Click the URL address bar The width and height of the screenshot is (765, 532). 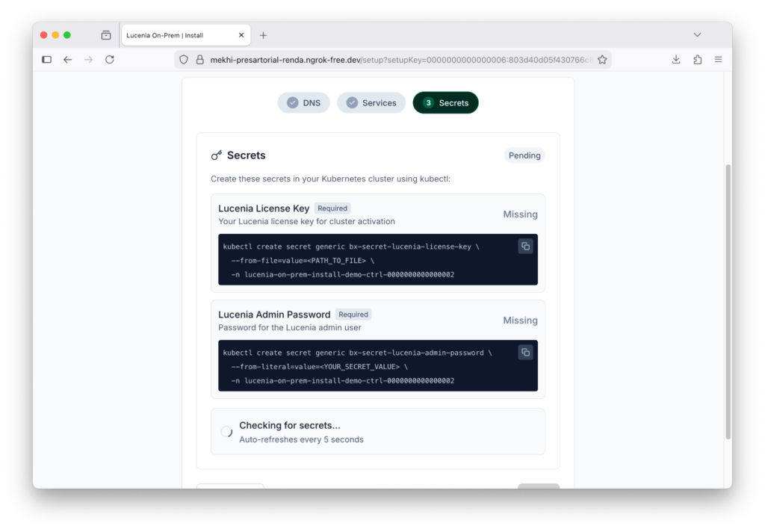coord(396,60)
